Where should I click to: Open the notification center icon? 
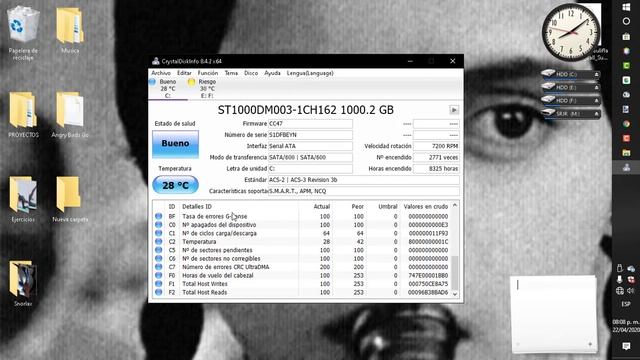click(626, 346)
